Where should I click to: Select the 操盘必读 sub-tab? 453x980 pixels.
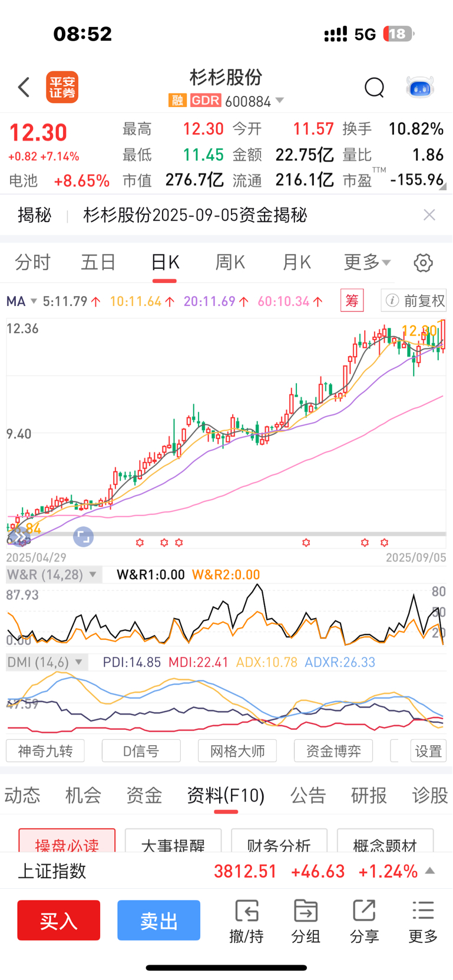click(67, 841)
